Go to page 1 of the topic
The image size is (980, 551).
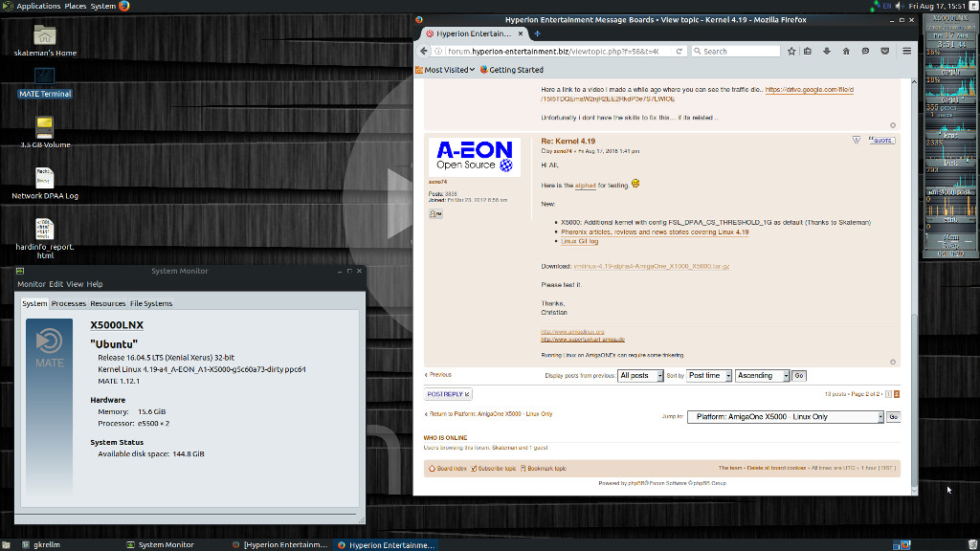pos(889,394)
